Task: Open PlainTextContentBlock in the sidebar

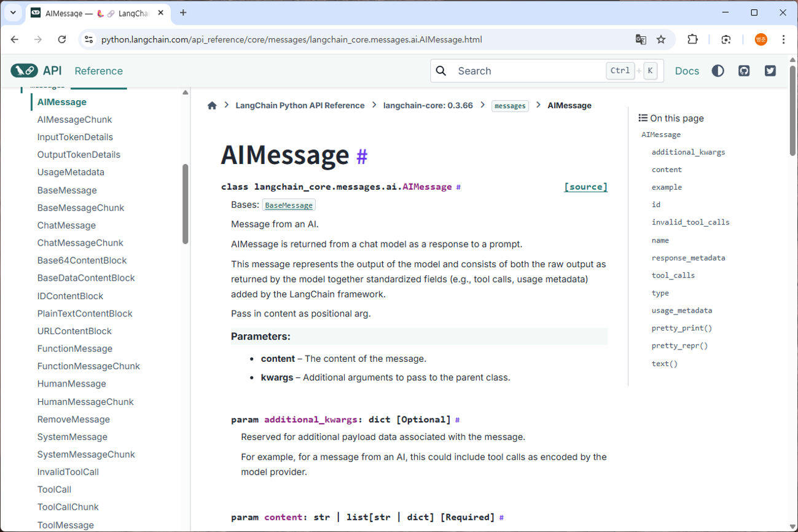Action: click(x=85, y=314)
